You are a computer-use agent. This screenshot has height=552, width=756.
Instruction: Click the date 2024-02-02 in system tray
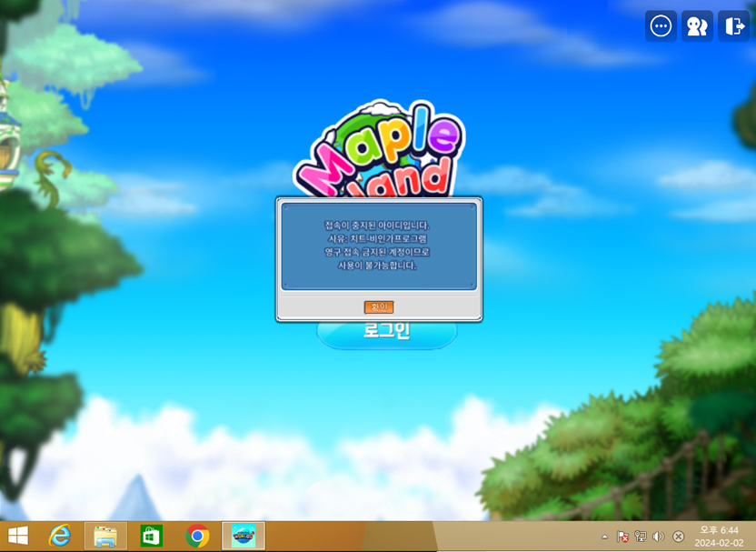point(719,543)
